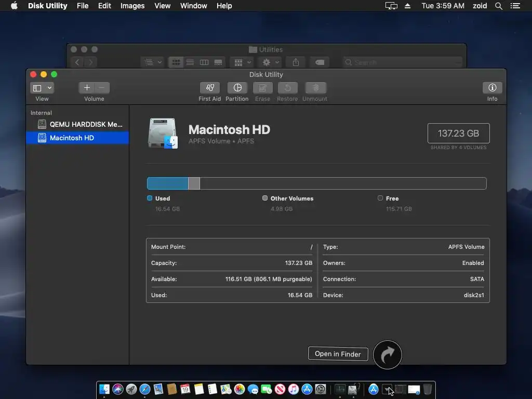Viewport: 532px width, 399px height.
Task: Open the File menu
Action: click(83, 6)
